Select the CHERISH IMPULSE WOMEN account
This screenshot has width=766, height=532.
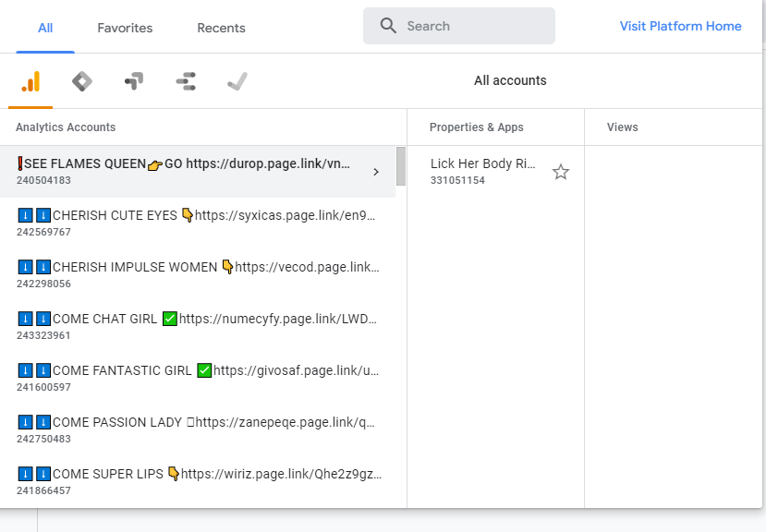point(198,275)
